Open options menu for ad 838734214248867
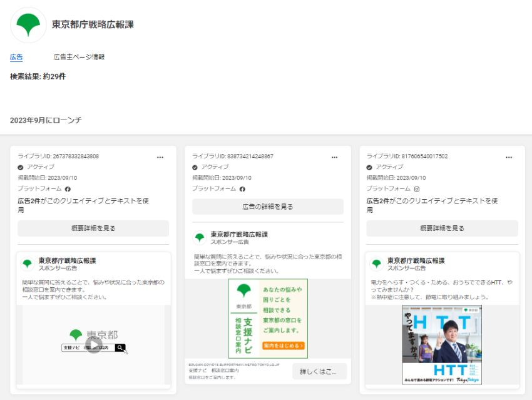The width and height of the screenshot is (532, 400). tap(335, 157)
